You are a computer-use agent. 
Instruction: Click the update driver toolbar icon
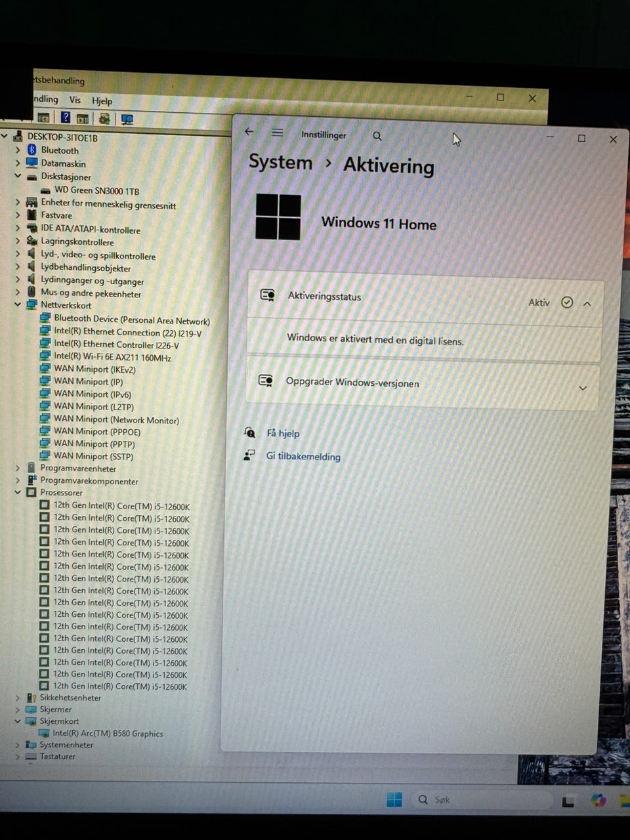click(104, 119)
